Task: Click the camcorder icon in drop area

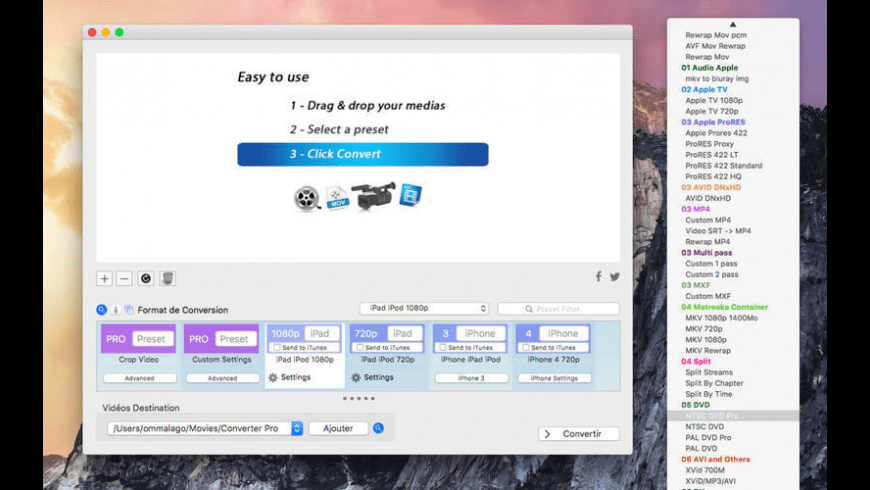Action: click(373, 196)
